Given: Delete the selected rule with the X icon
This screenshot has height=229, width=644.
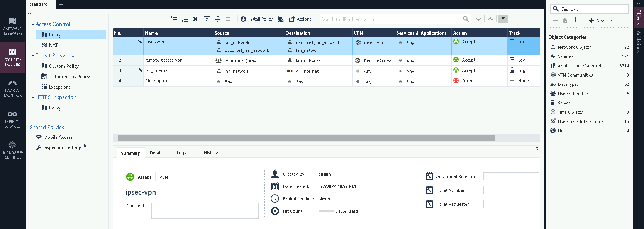Looking at the screenshot, I should pyautogui.click(x=195, y=19).
